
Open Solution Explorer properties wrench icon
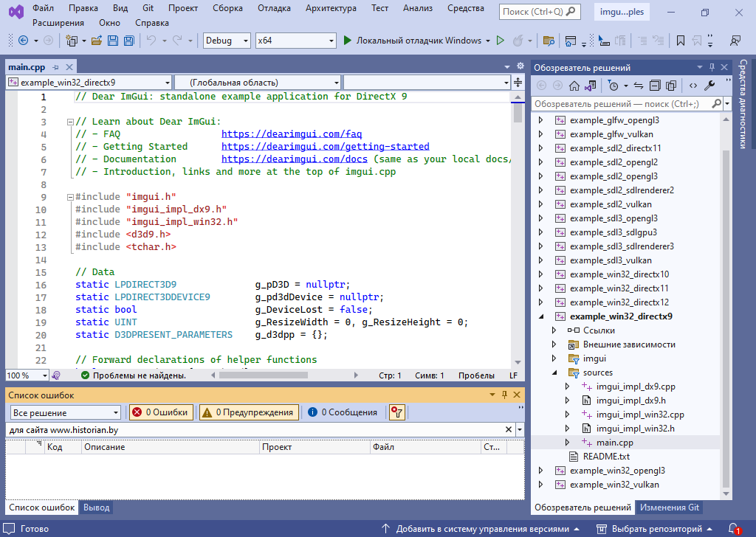point(709,86)
